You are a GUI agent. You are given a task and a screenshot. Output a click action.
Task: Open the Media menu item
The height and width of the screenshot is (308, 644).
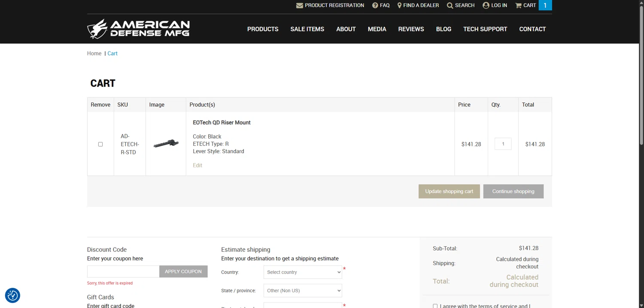click(x=377, y=29)
